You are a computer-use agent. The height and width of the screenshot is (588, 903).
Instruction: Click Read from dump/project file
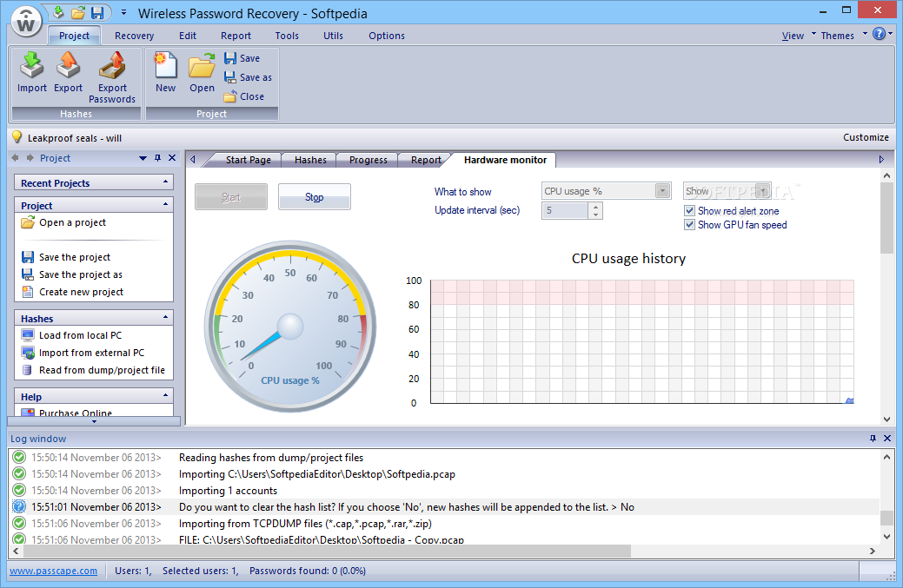tap(93, 370)
